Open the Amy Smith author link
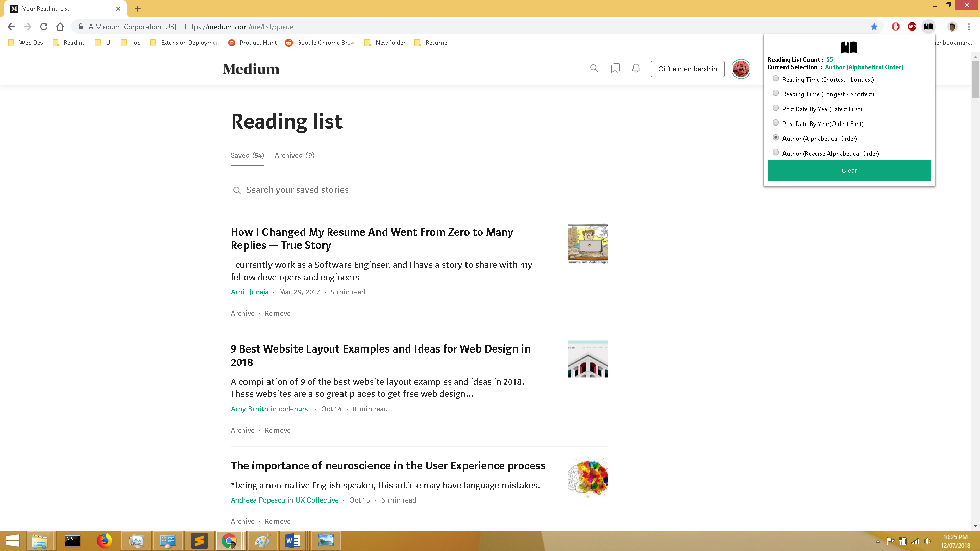This screenshot has width=980, height=551. (x=249, y=409)
